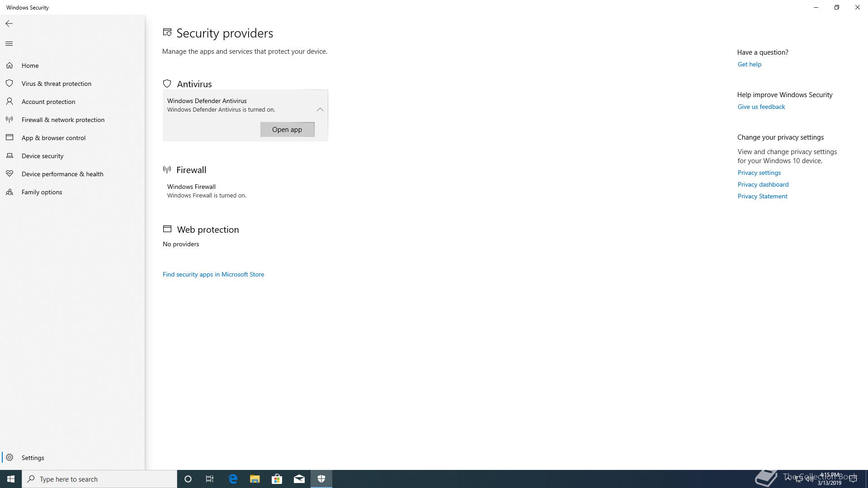Click the Device performance & health heart icon
Viewport: 868px width, 488px height.
tap(9, 174)
